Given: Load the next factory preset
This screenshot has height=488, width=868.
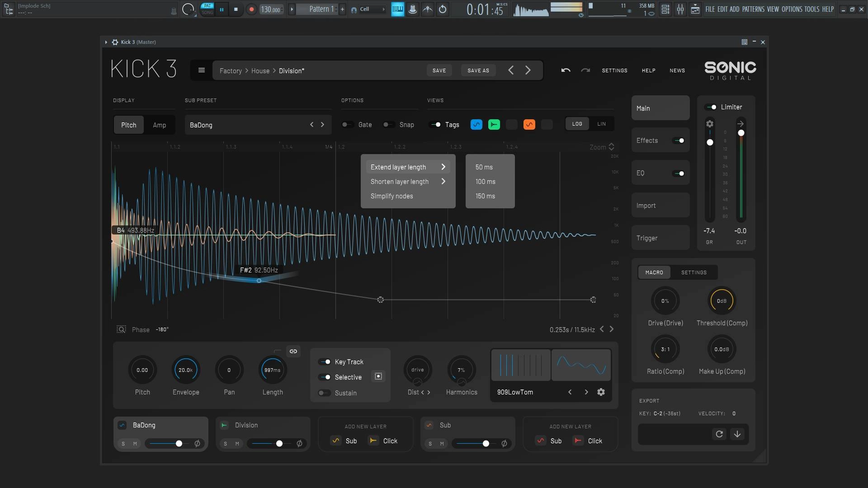Looking at the screenshot, I should (528, 70).
